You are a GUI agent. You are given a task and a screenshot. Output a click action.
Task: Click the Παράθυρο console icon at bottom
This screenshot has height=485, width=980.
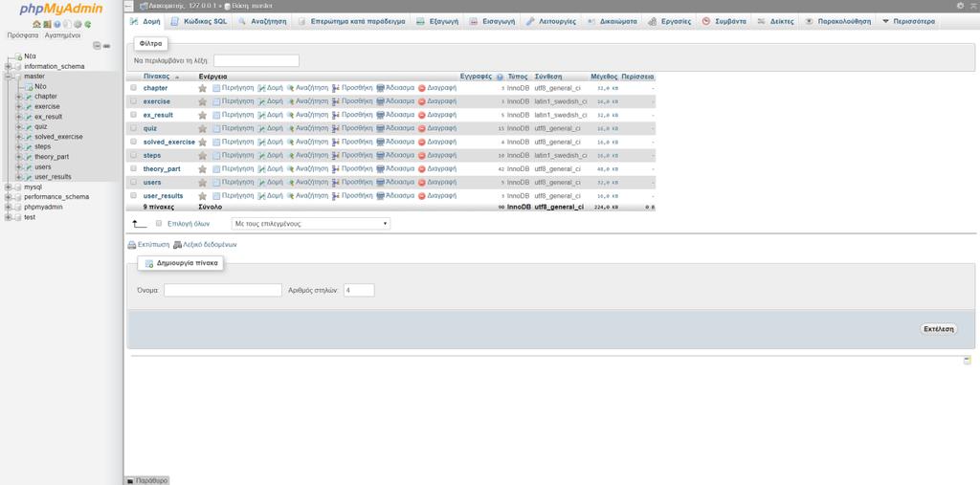click(x=130, y=480)
